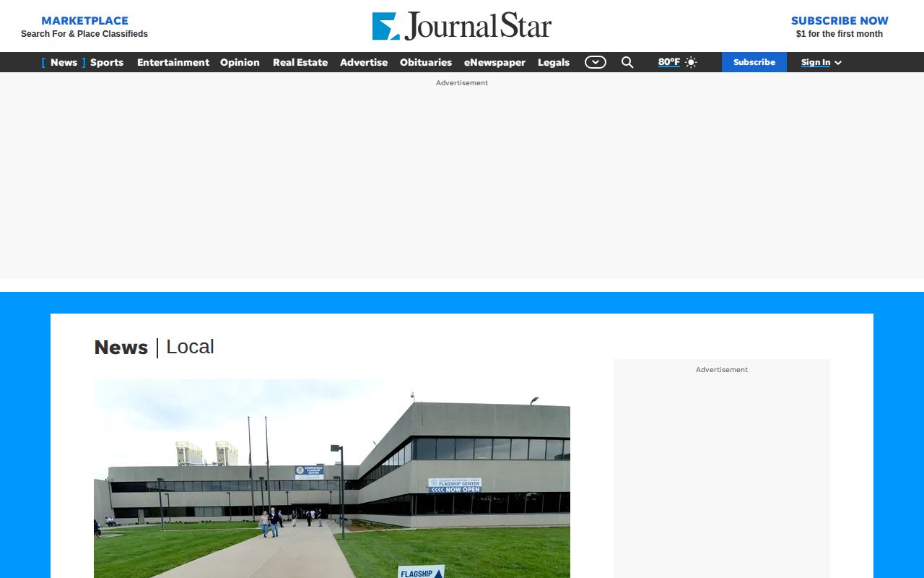924x578 pixels.
Task: Open Entertainment section
Action: point(173,62)
